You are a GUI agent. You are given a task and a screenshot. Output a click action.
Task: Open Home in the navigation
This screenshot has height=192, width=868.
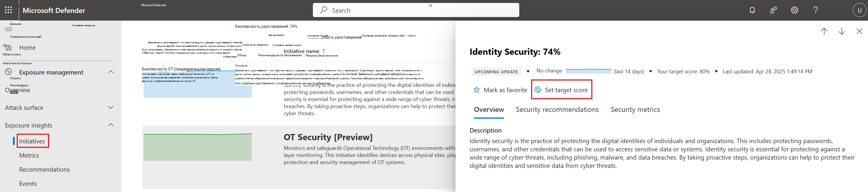click(27, 48)
